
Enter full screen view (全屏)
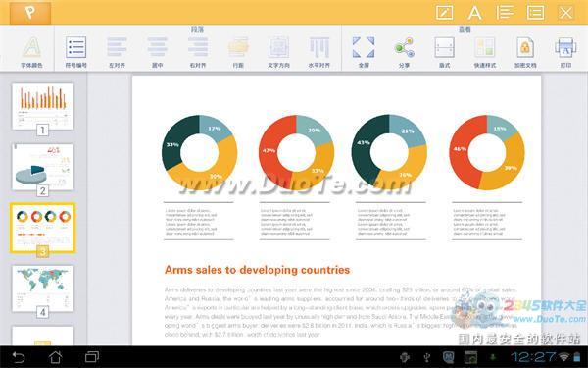(364, 52)
